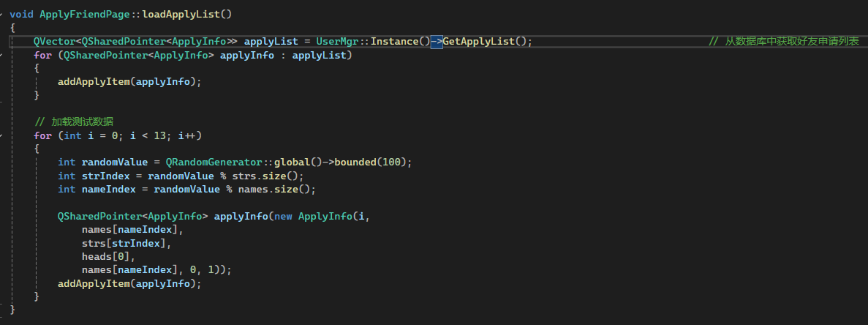Viewport: 868px width, 325px height.
Task: Click applyList variable in the QVector declaration
Action: [271, 41]
